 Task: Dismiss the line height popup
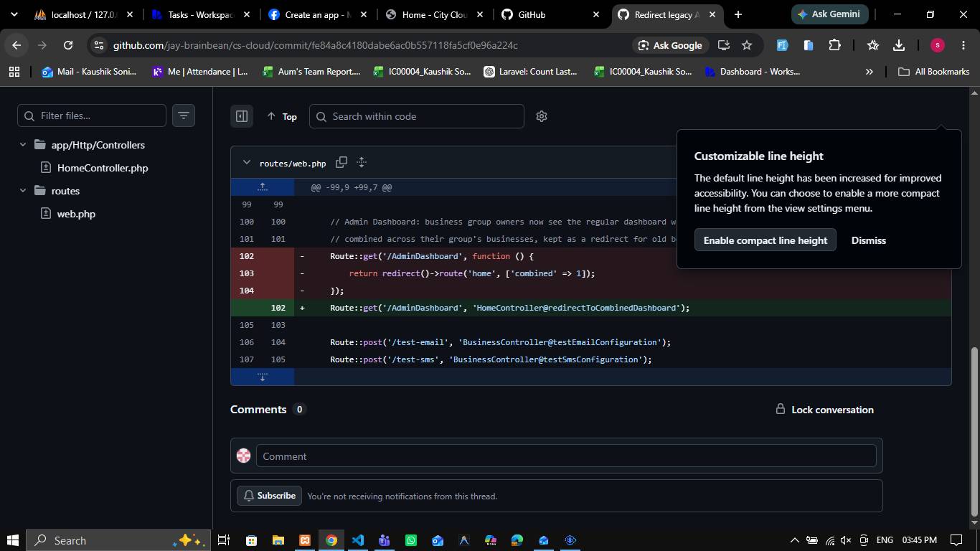click(x=869, y=240)
